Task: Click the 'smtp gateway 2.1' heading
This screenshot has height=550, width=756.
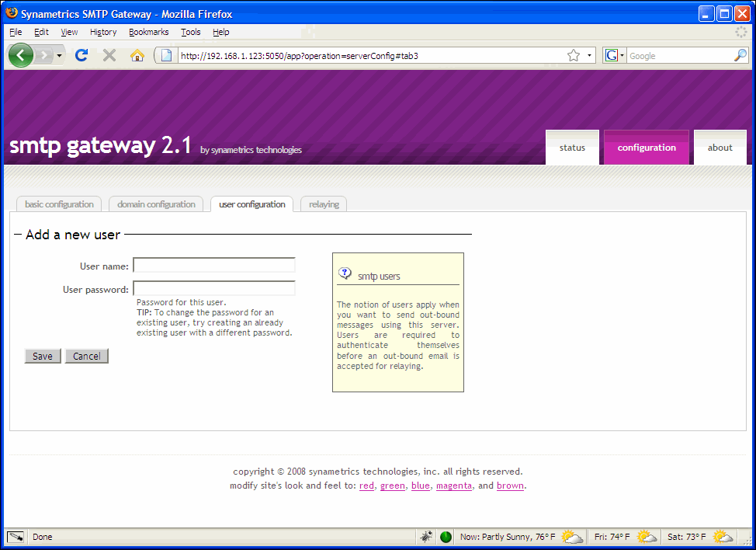Action: (x=100, y=145)
